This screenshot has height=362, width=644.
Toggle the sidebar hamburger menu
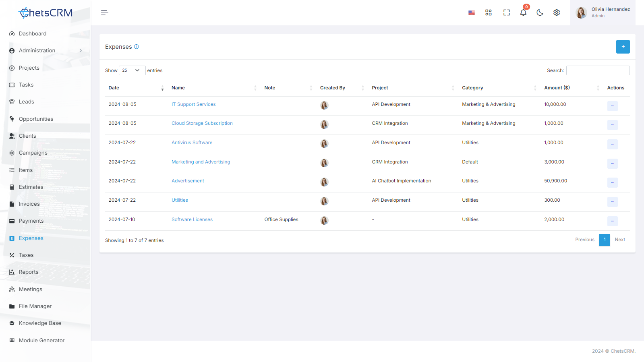tap(104, 13)
